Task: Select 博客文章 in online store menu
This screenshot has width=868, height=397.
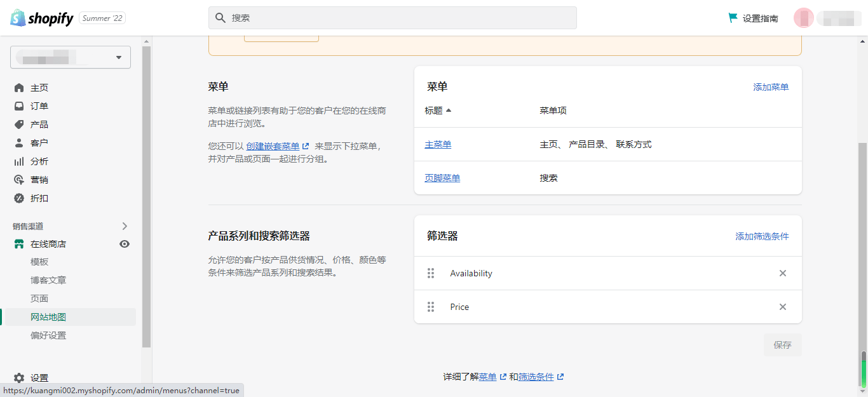Action: (48, 280)
